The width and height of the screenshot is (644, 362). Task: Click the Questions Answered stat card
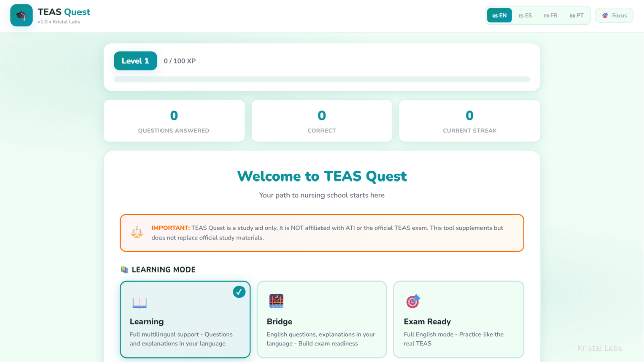[174, 121]
